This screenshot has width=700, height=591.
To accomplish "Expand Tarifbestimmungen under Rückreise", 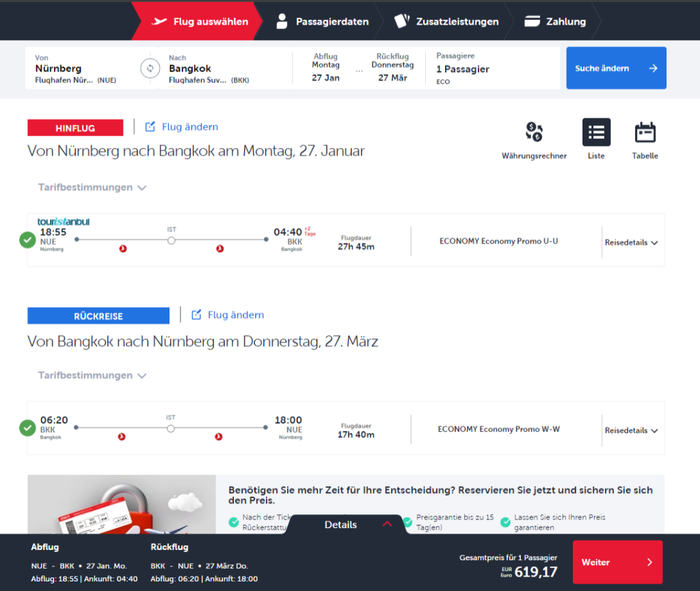I will coord(92,376).
